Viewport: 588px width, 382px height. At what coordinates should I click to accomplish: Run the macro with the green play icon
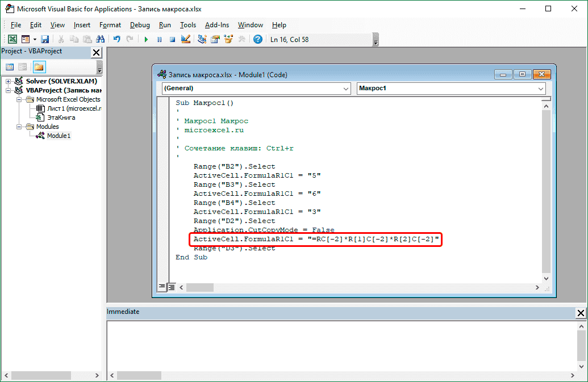tap(146, 39)
